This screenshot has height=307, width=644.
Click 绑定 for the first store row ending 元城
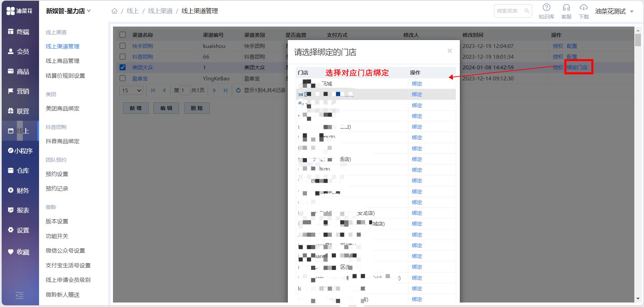point(417,83)
